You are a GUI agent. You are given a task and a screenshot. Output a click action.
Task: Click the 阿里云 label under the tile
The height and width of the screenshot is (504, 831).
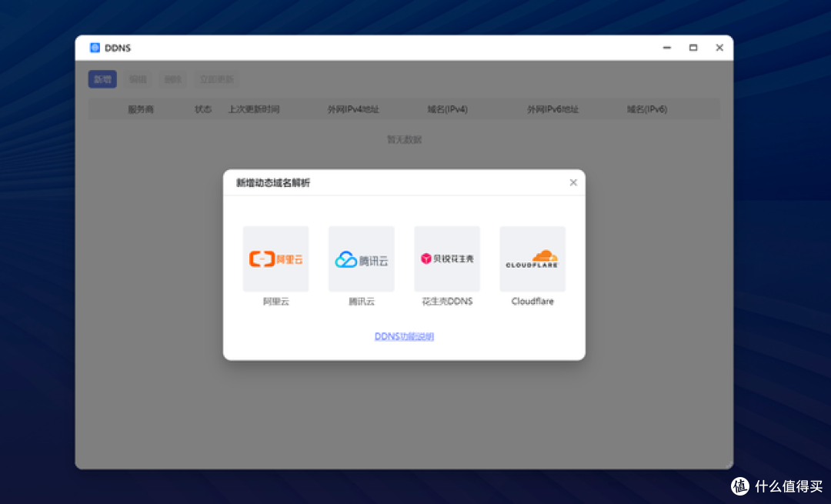pyautogui.click(x=276, y=302)
